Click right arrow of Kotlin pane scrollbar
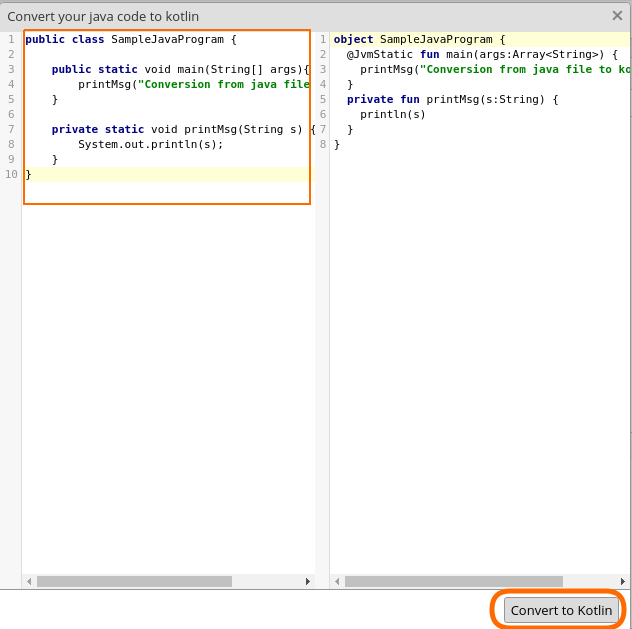This screenshot has height=629, width=632. [623, 581]
